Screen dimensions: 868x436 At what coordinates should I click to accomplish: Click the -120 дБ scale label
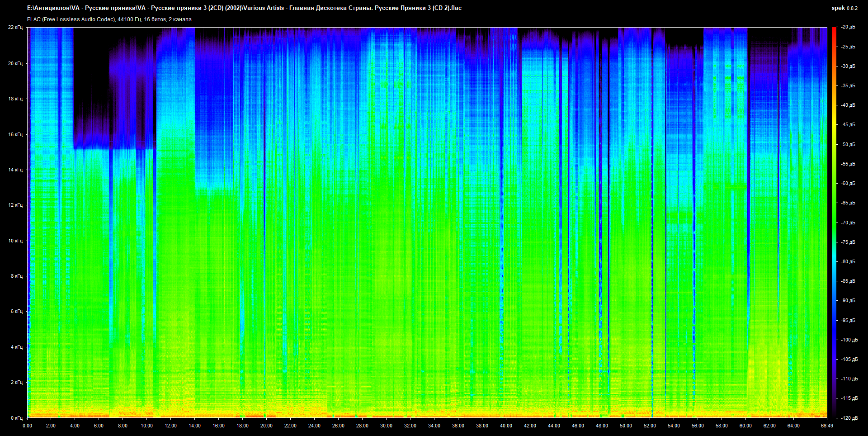[849, 418]
